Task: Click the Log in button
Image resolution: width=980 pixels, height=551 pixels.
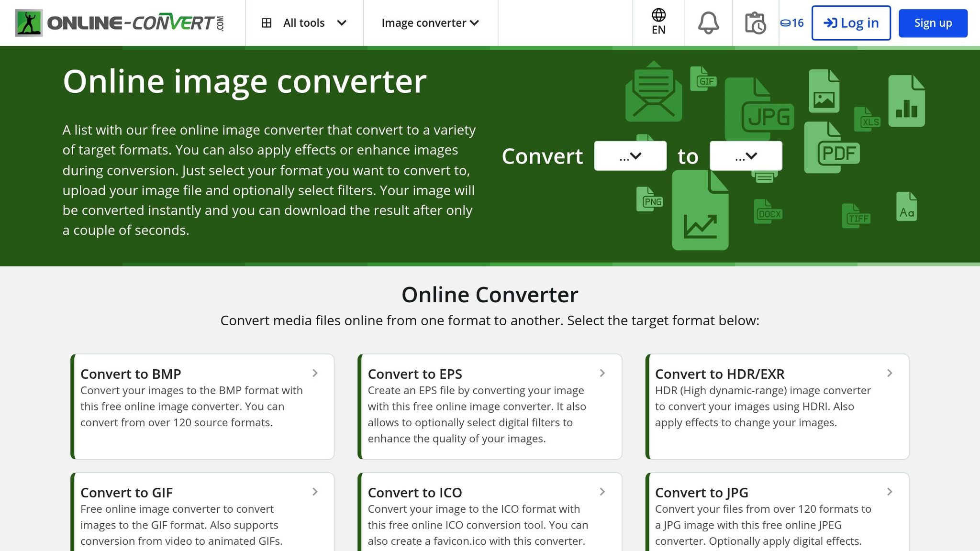Action: click(x=851, y=22)
